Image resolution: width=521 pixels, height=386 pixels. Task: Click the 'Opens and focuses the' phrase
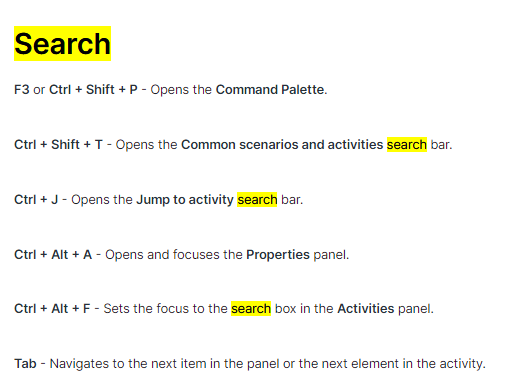pos(174,255)
